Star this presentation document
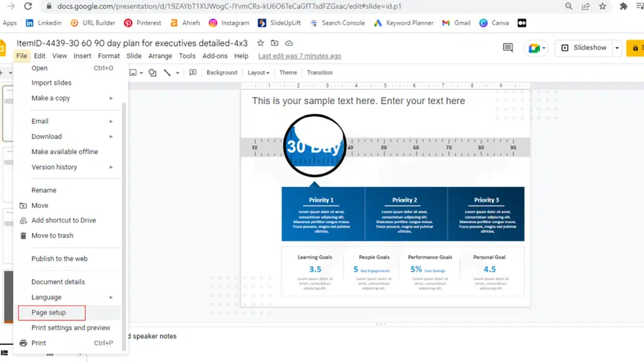Image resolution: width=644 pixels, height=362 pixels. (x=260, y=43)
